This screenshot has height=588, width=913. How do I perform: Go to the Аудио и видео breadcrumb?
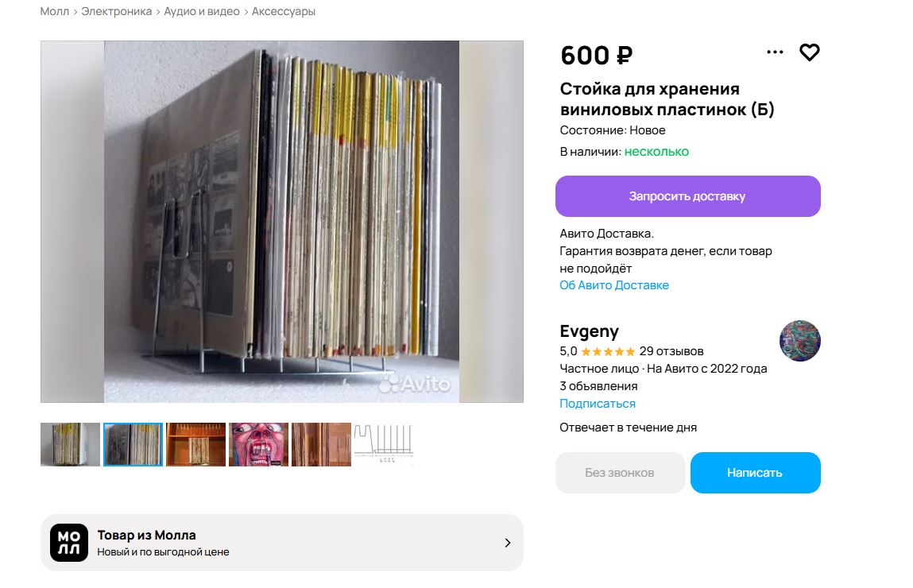point(202,12)
